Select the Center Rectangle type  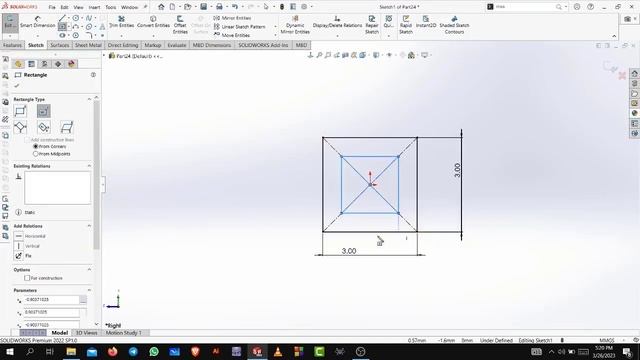[44, 111]
